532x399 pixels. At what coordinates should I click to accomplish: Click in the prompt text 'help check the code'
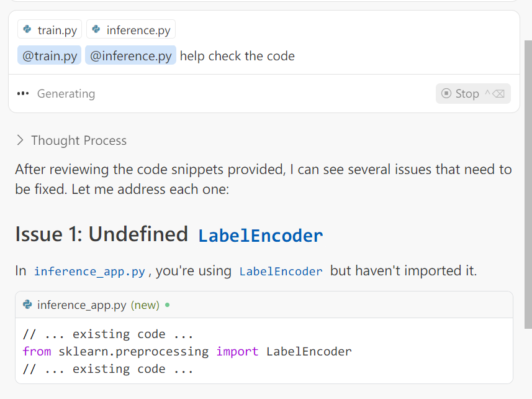coord(237,56)
